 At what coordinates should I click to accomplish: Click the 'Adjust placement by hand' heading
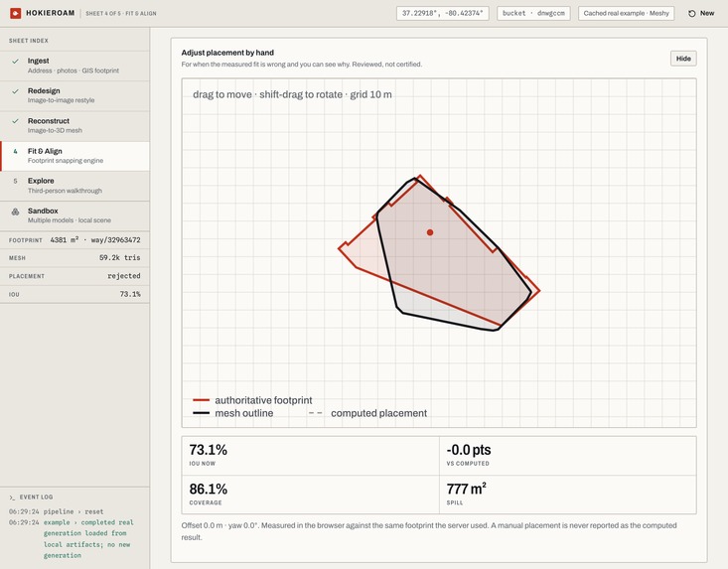[227, 53]
